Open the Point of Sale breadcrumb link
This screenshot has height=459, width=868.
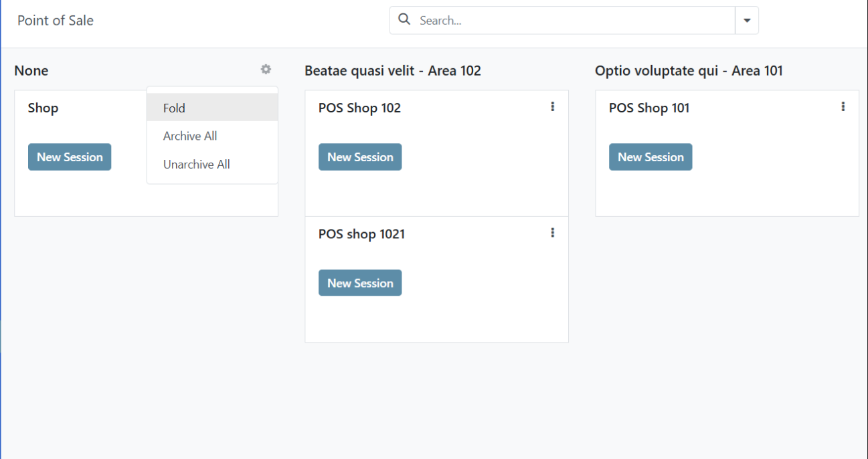click(55, 20)
